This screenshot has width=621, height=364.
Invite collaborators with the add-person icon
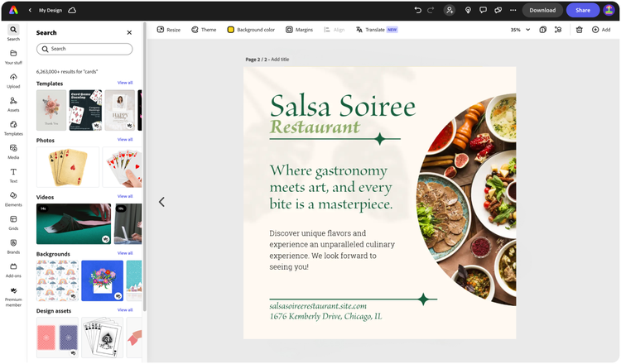click(x=450, y=10)
